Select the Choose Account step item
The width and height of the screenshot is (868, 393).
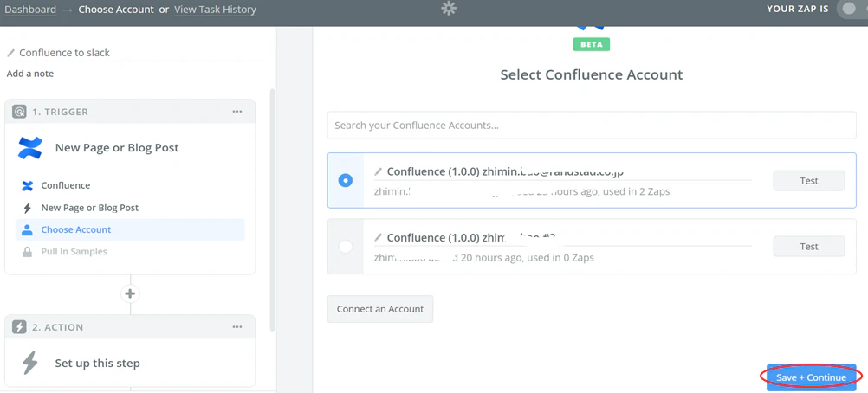(130, 229)
